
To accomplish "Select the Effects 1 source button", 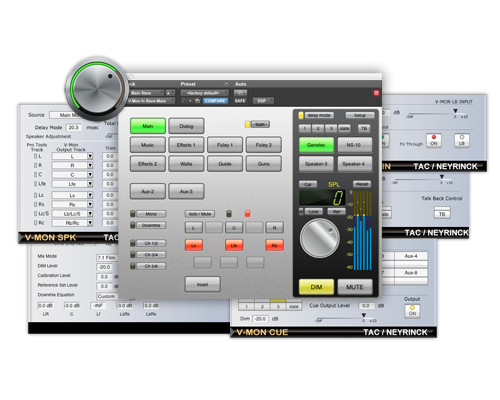I will (186, 145).
